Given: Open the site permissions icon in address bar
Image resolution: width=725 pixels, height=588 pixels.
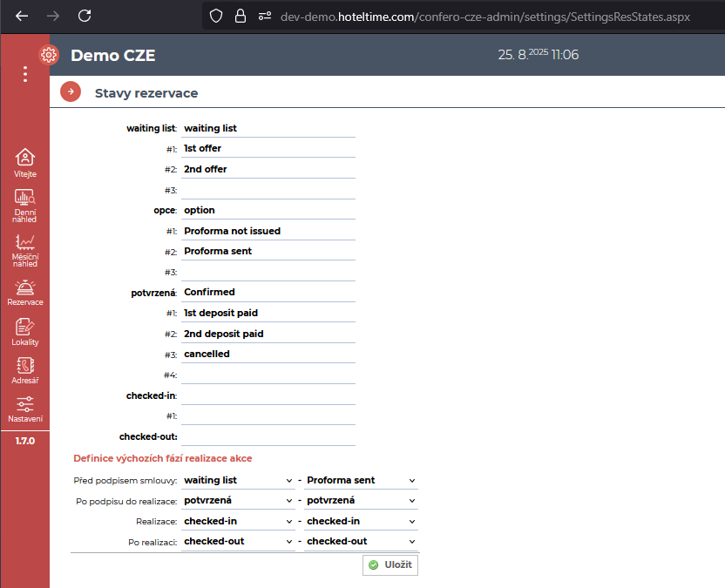Looking at the screenshot, I should (265, 17).
